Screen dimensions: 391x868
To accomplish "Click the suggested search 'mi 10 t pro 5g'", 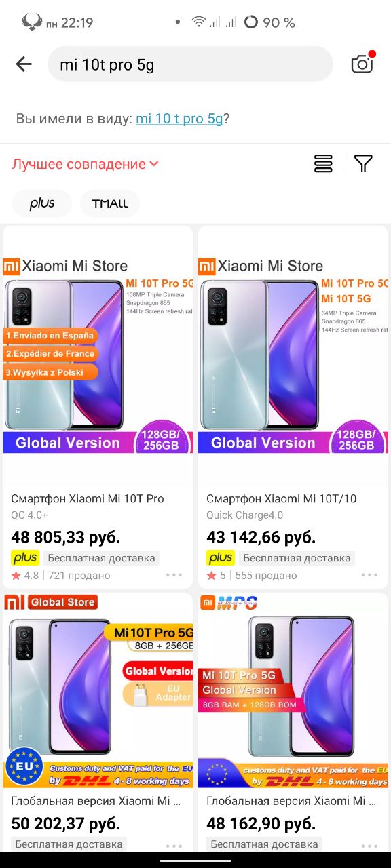I will pyautogui.click(x=179, y=119).
